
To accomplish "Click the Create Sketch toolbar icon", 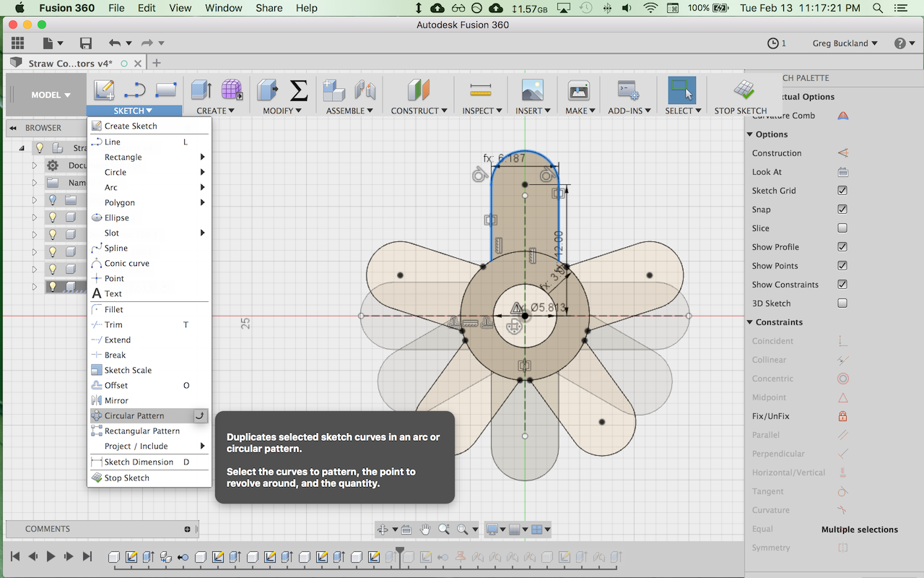I will point(104,90).
